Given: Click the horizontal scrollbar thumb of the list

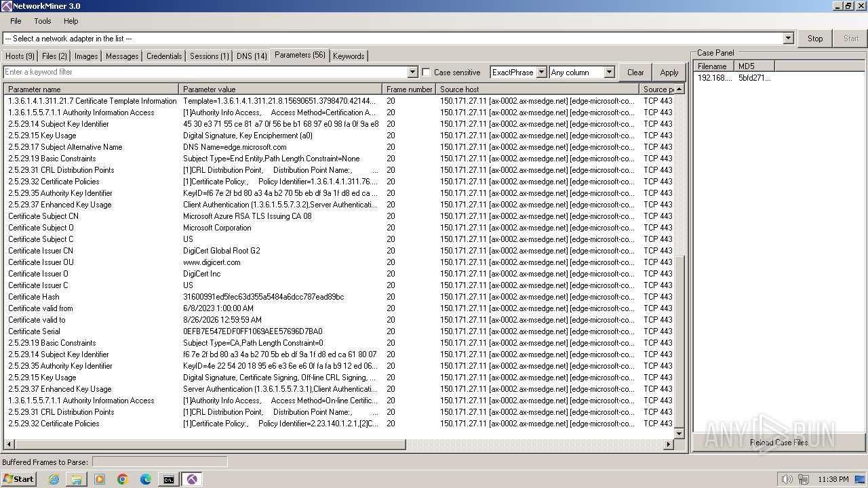Looking at the screenshot, I should (210, 444).
